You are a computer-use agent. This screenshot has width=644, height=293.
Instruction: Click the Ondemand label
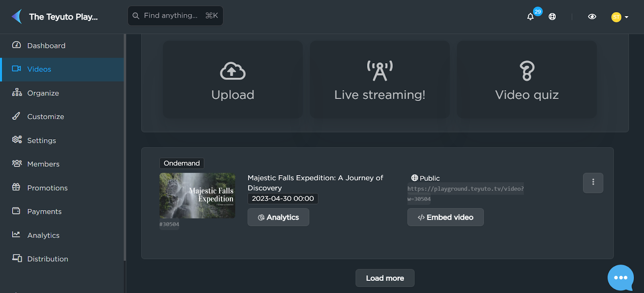coord(182,163)
